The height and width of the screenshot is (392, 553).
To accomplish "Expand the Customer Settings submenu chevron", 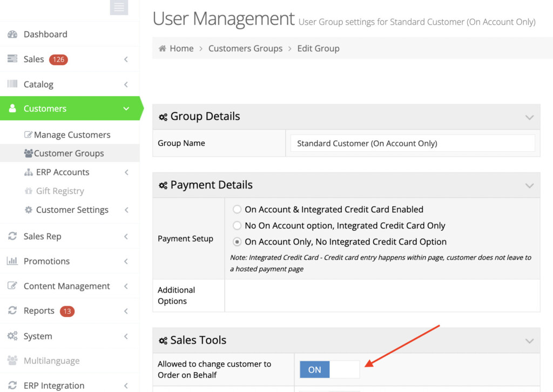I will click(x=126, y=209).
